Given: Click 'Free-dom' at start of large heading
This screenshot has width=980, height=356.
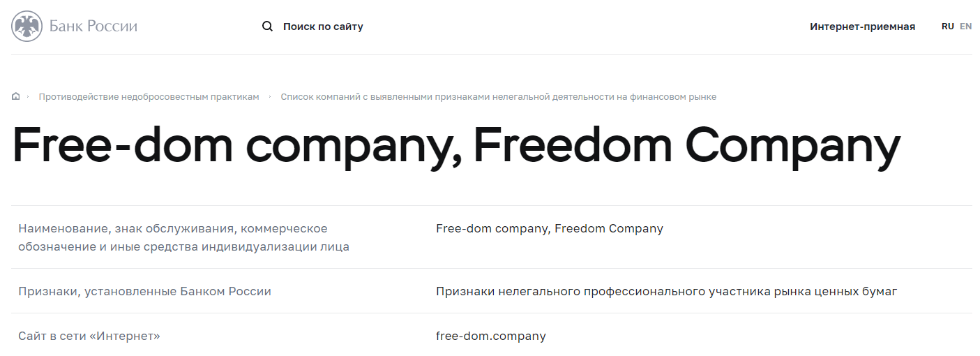Looking at the screenshot, I should 121,147.
